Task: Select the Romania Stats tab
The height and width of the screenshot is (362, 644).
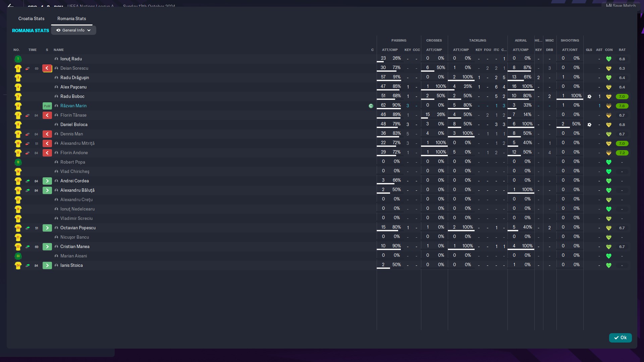Action: click(71, 18)
